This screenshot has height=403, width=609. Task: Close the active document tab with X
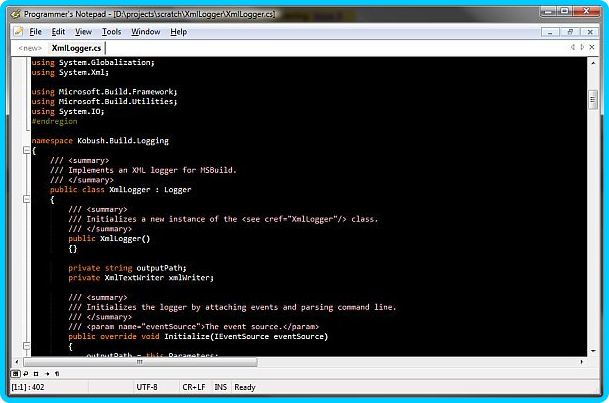click(x=592, y=47)
